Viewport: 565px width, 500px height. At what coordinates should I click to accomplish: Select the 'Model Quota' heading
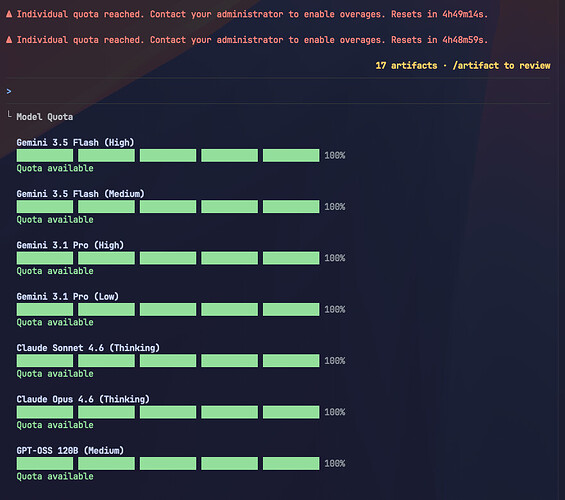pyautogui.click(x=45, y=117)
